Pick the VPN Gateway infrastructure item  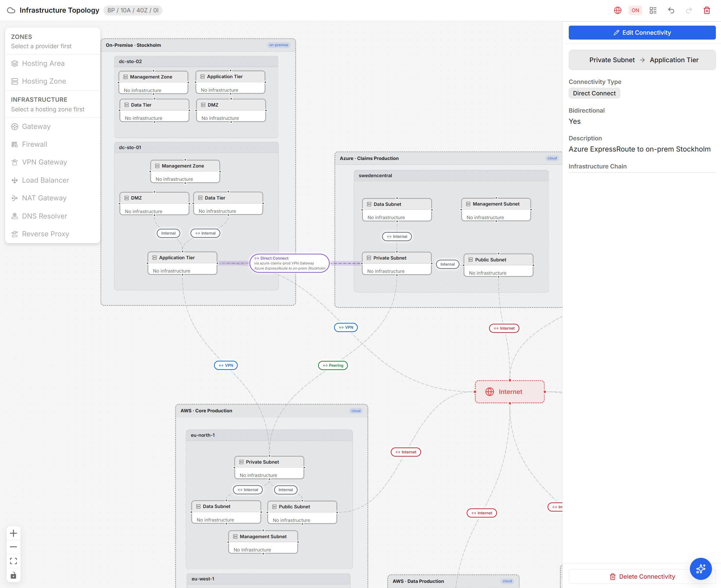(53, 162)
